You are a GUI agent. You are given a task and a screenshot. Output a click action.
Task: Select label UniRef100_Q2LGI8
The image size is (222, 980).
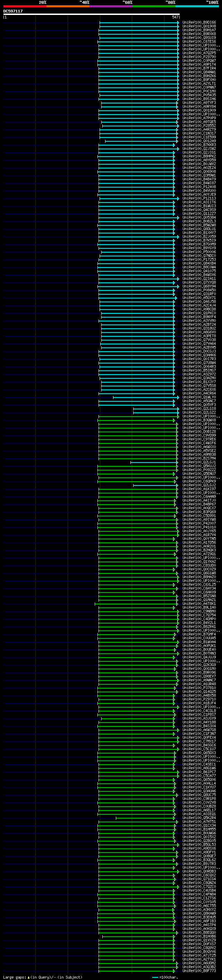coord(199,408)
